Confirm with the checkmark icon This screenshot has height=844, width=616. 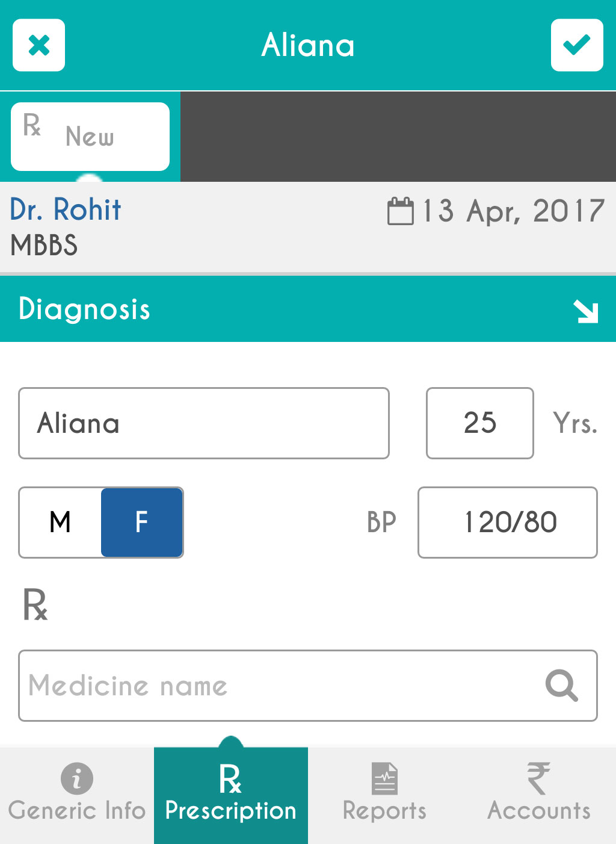(x=577, y=45)
